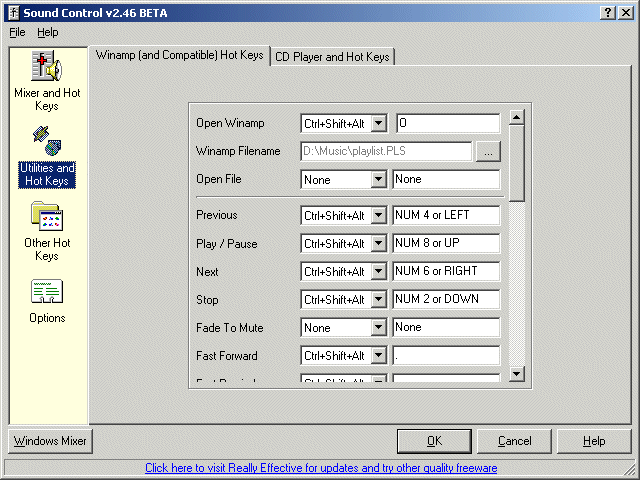Click the hot key list scrollbar thumb

pos(517,163)
